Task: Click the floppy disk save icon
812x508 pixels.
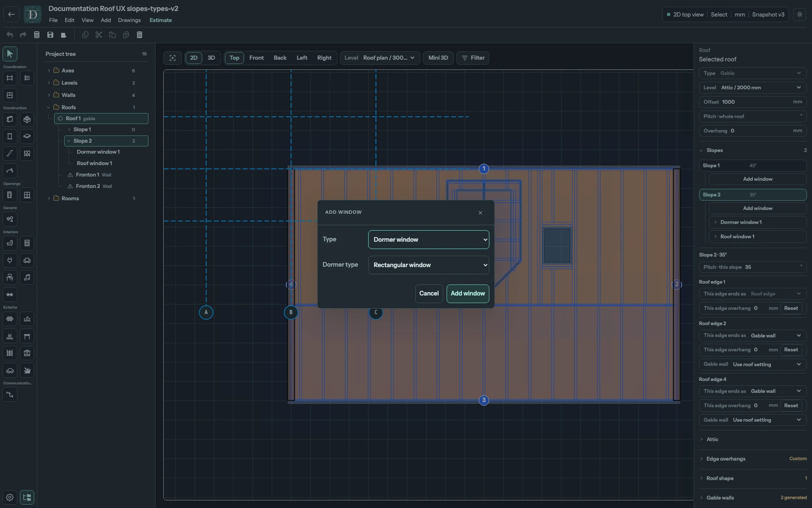Action: 50,35
